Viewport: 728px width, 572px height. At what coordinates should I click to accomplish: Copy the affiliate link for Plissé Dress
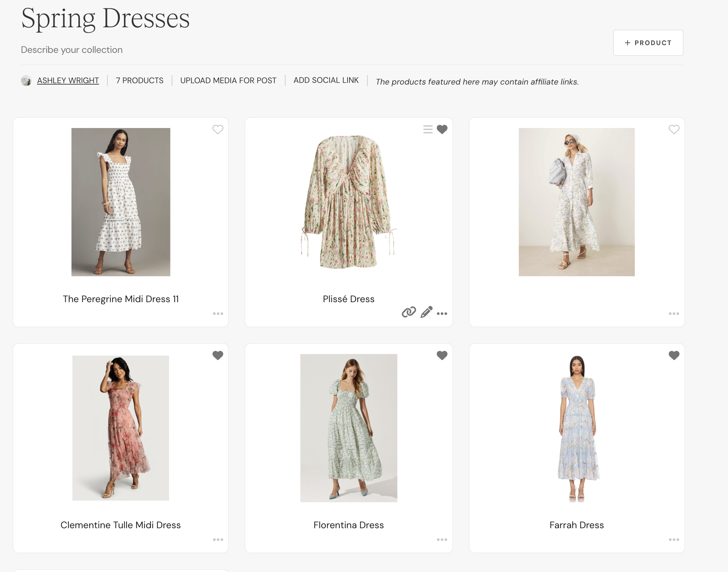click(x=408, y=313)
